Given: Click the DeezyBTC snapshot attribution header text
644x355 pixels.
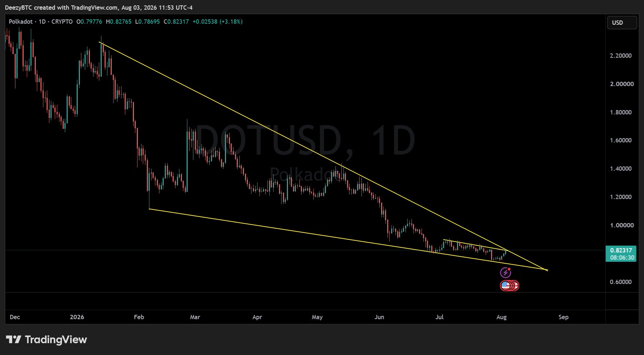Looking at the screenshot, I should click(99, 8).
